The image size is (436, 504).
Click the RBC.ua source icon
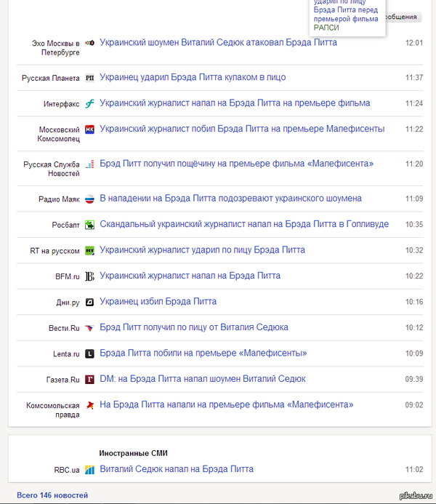pos(90,470)
